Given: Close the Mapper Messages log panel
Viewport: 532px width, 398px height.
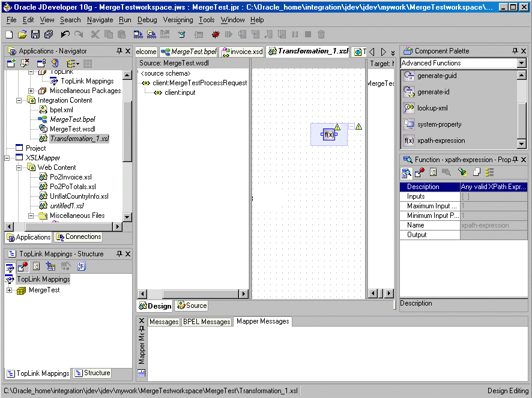Looking at the screenshot, I should (x=142, y=321).
